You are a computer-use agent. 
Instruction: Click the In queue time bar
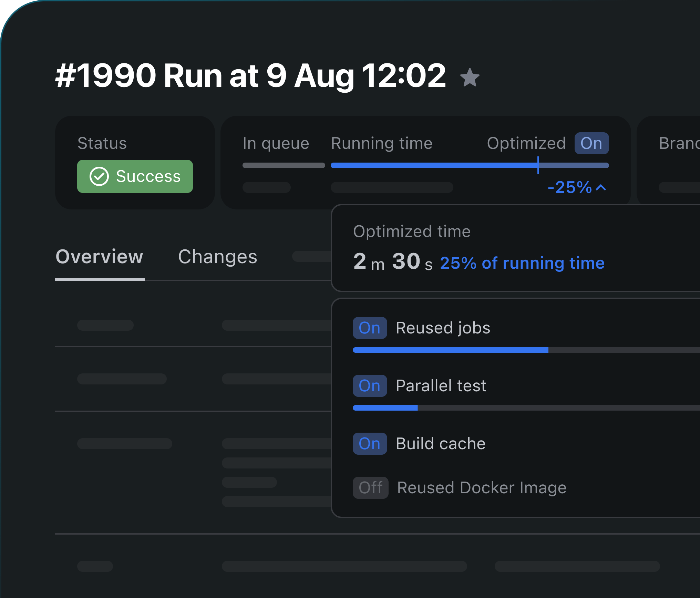284,165
